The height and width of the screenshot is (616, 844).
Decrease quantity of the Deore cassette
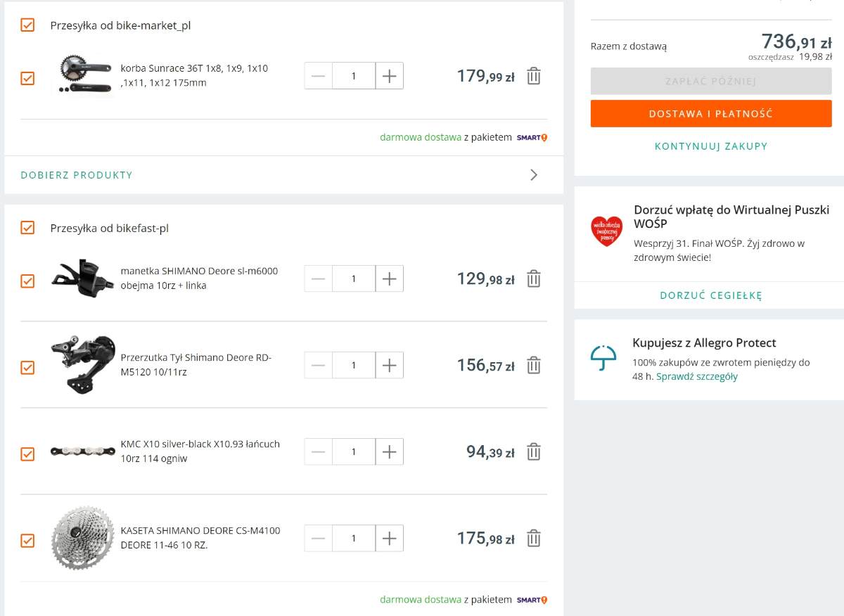[319, 539]
